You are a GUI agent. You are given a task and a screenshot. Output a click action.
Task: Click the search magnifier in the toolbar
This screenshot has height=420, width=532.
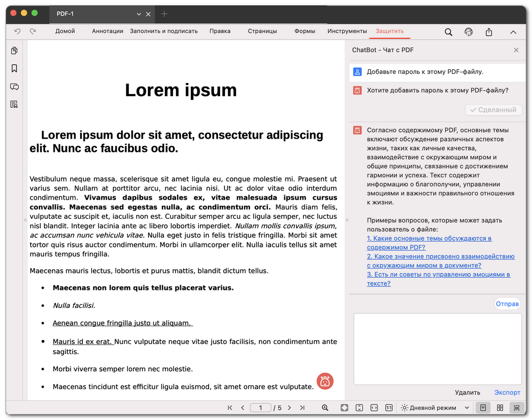[448, 32]
